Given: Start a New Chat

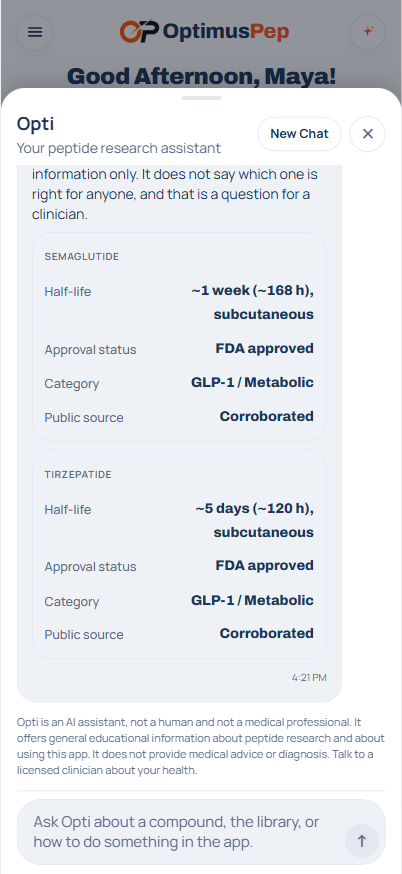Looking at the screenshot, I should pyautogui.click(x=299, y=134).
